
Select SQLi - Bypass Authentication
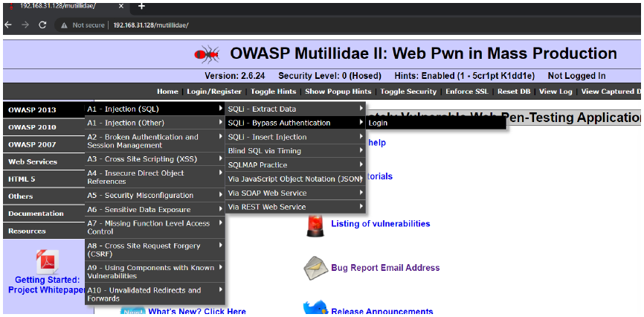tap(295, 123)
